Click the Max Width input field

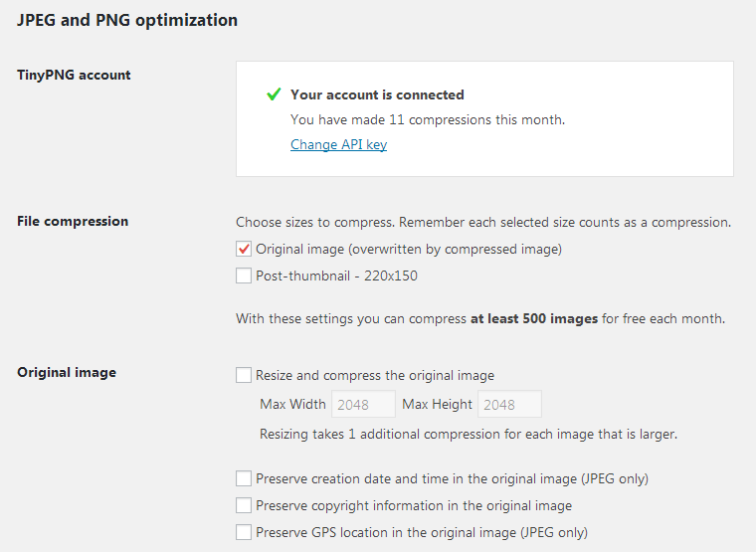[363, 404]
